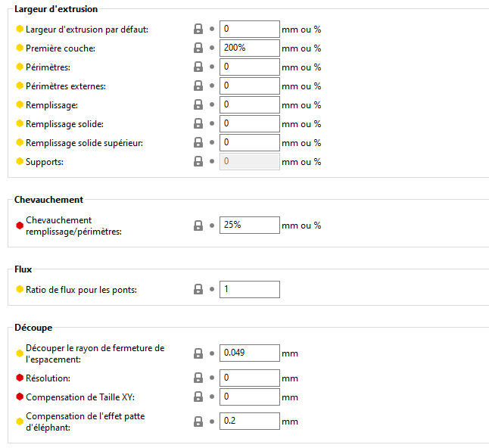Click the reset dot next to Première couche
Screen dimensions: 489x448
212,48
